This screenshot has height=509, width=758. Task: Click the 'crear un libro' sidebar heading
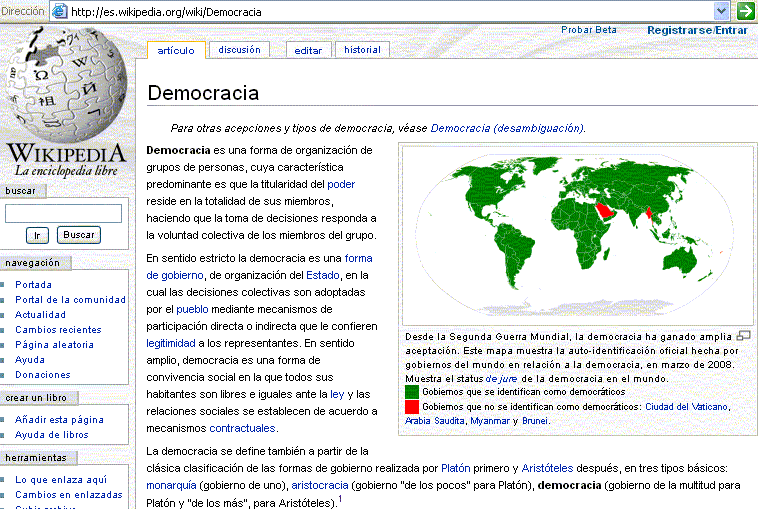pyautogui.click(x=36, y=398)
